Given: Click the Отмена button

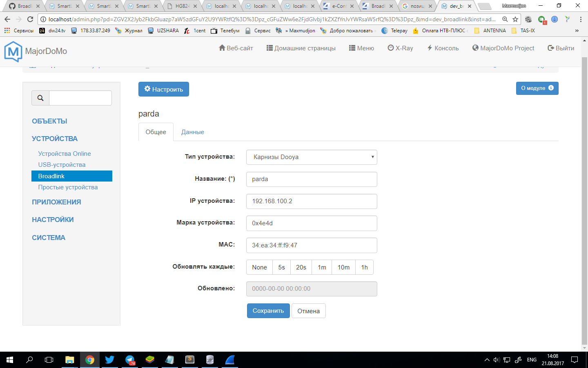Looking at the screenshot, I should [x=309, y=311].
